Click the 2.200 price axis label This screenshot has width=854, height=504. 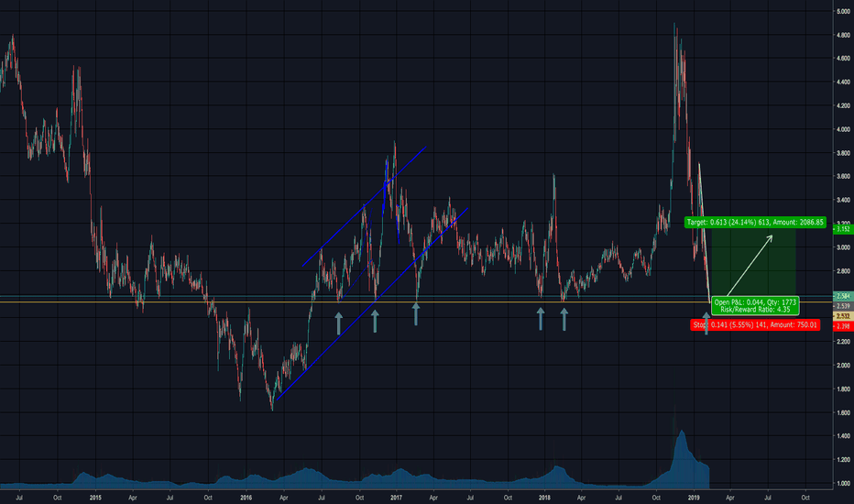coord(843,342)
